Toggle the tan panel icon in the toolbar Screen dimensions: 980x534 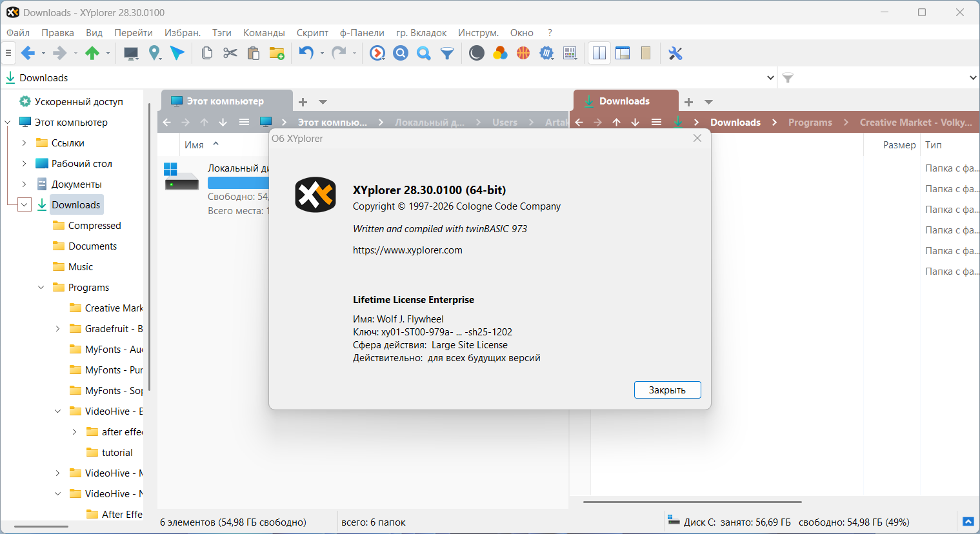pyautogui.click(x=646, y=54)
